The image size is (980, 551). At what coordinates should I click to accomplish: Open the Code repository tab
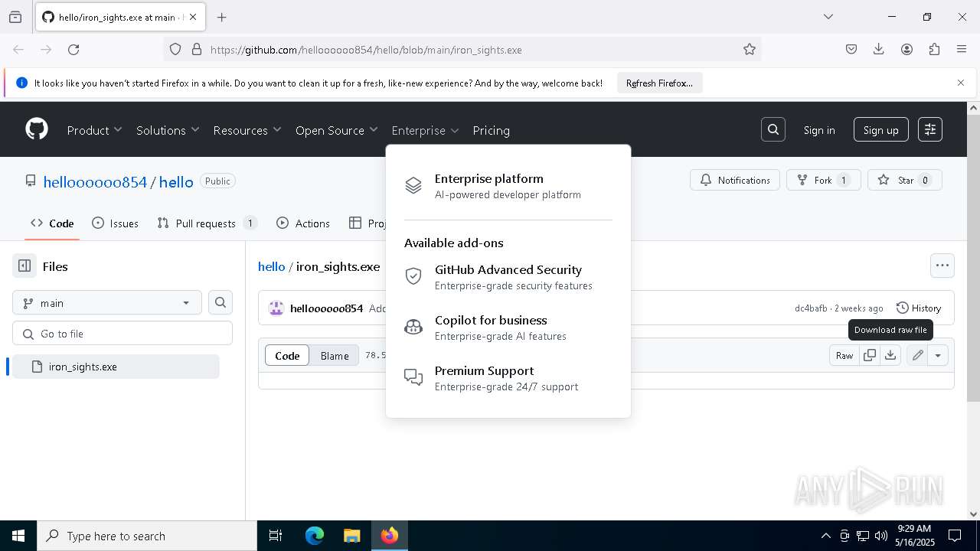coord(52,223)
